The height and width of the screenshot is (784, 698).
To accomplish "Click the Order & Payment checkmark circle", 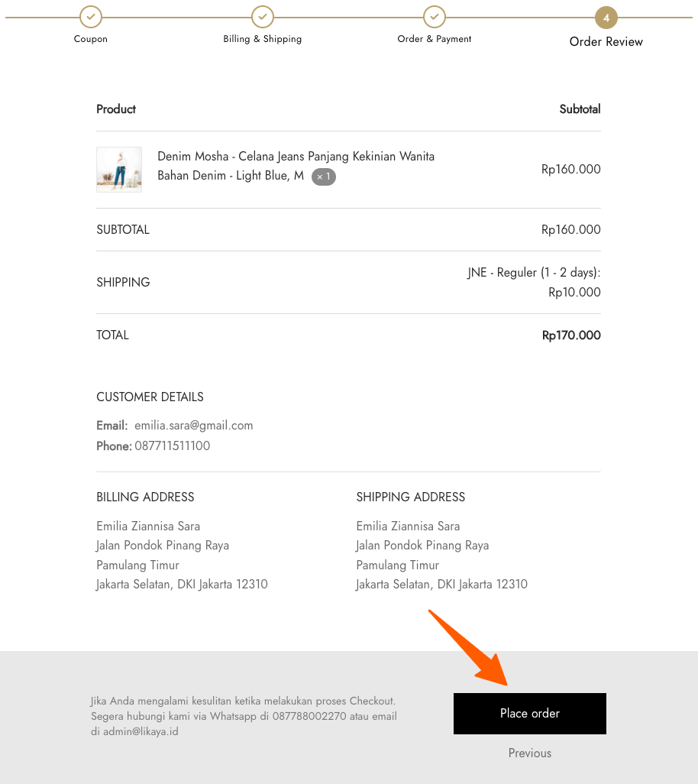I will point(435,16).
